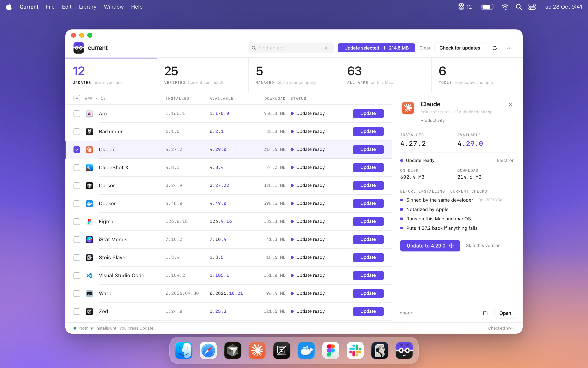
Task: Toggle the select-all checkbox in header
Action: pyautogui.click(x=77, y=98)
